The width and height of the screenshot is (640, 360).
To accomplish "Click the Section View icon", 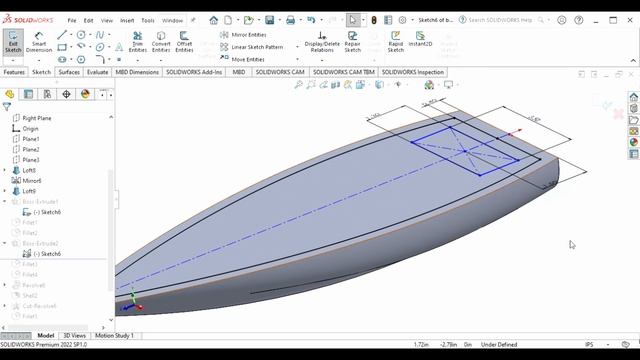I will click(336, 84).
